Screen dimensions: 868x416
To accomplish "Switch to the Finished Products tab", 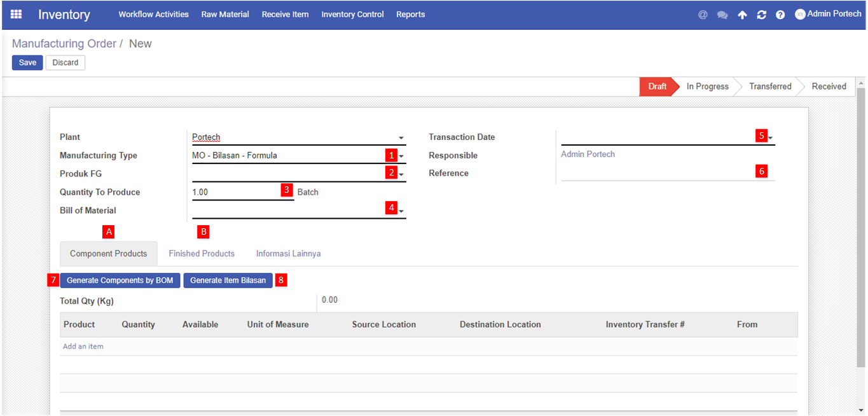I will (202, 254).
